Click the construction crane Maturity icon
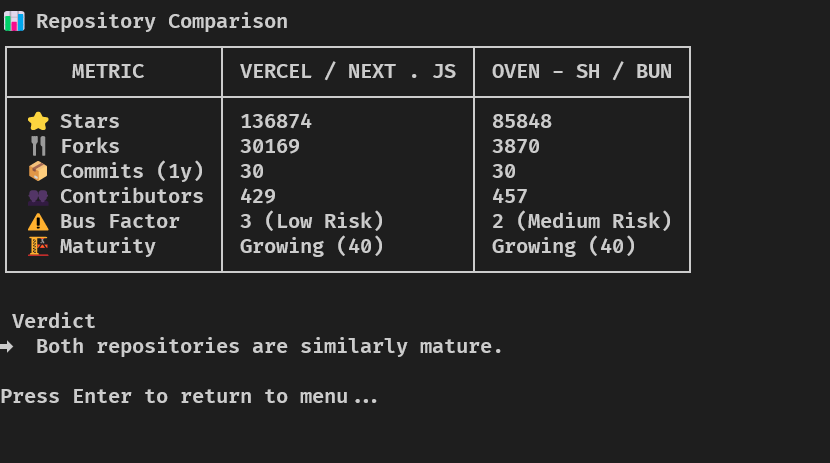The width and height of the screenshot is (830, 463). (x=38, y=247)
